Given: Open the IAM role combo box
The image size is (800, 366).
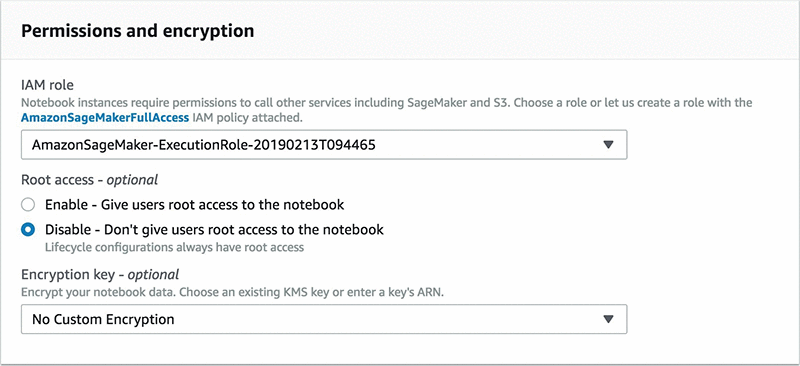Looking at the screenshot, I should (324, 145).
